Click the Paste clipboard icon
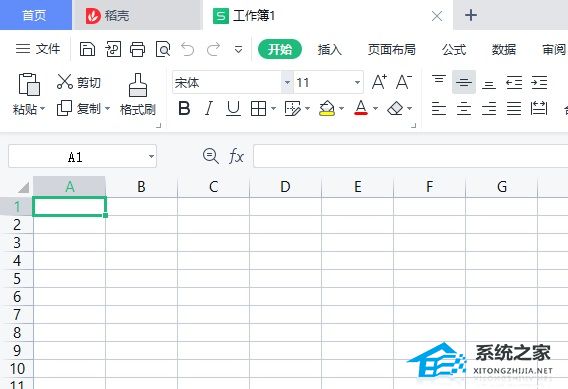Viewport: 568px width, 389px height. pyautogui.click(x=29, y=84)
